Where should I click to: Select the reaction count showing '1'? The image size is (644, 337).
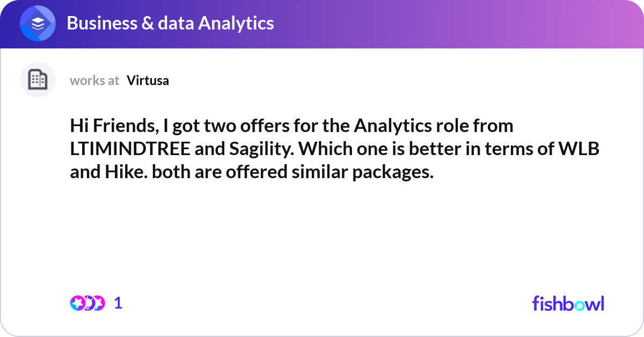(x=118, y=303)
